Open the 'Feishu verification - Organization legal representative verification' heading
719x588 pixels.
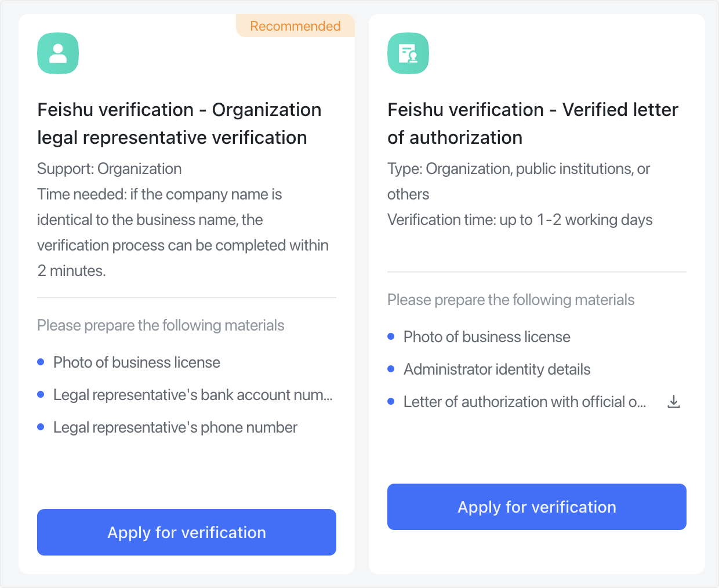179,123
